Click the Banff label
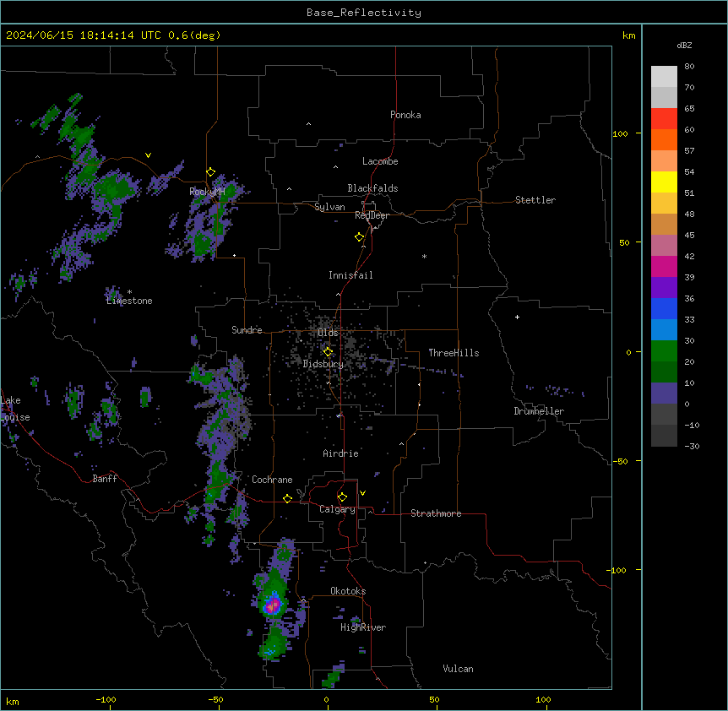This screenshot has width=728, height=711. point(105,479)
